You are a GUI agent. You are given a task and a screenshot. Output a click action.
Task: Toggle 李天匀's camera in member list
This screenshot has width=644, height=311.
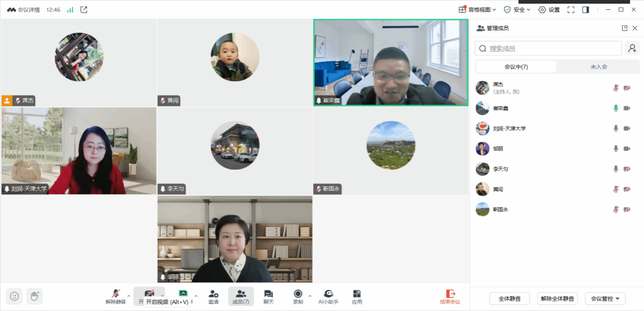[627, 169]
